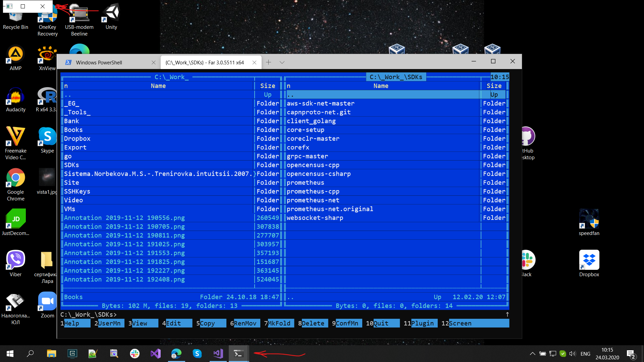Image resolution: width=644 pixels, height=362 pixels.
Task: Open AIMP audio player
Action: pyautogui.click(x=15, y=54)
